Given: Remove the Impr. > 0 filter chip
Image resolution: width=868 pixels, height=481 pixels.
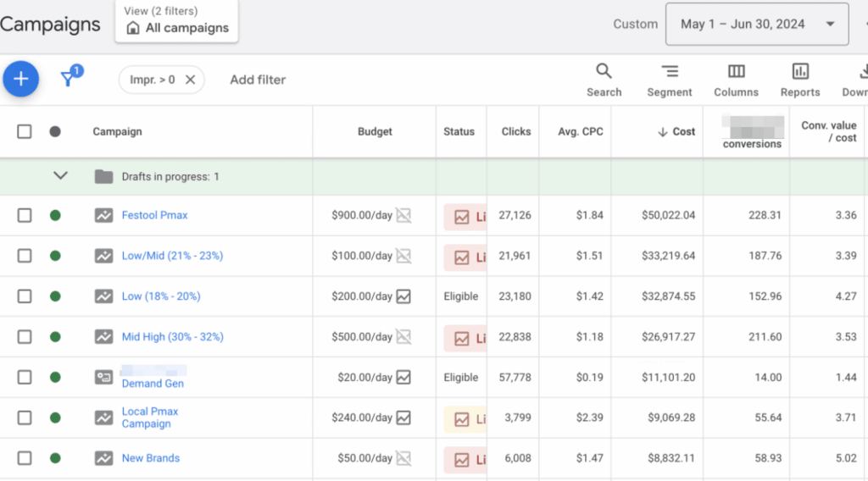Looking at the screenshot, I should 190,80.
